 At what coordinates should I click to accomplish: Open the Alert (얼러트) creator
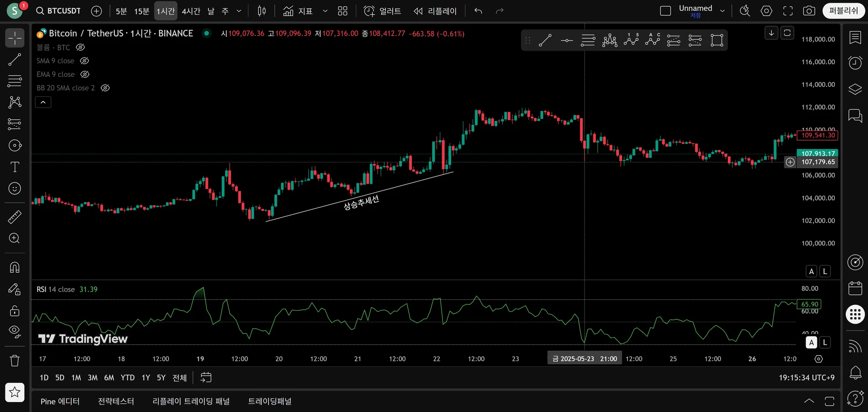click(x=382, y=11)
